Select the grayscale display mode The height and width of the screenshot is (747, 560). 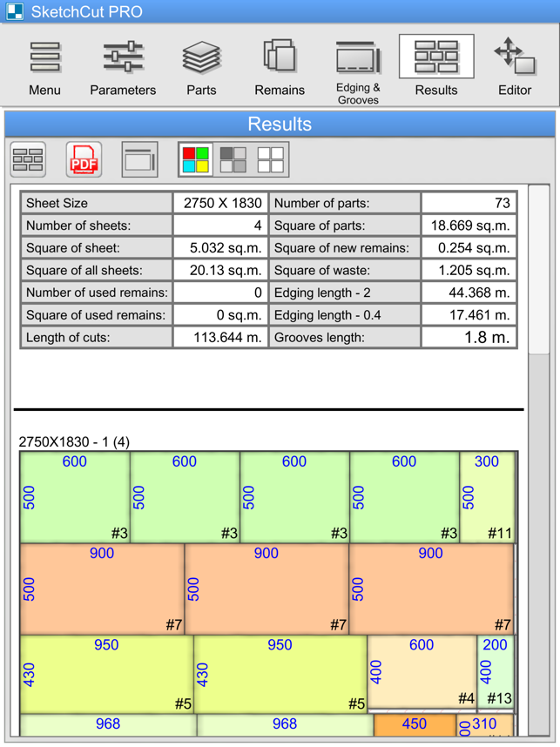tap(233, 159)
